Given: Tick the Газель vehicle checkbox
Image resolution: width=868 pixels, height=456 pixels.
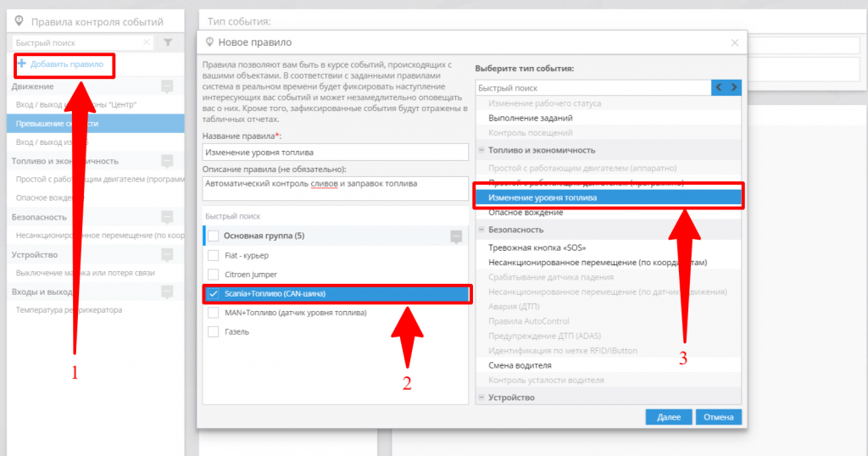Looking at the screenshot, I should pyautogui.click(x=214, y=332).
